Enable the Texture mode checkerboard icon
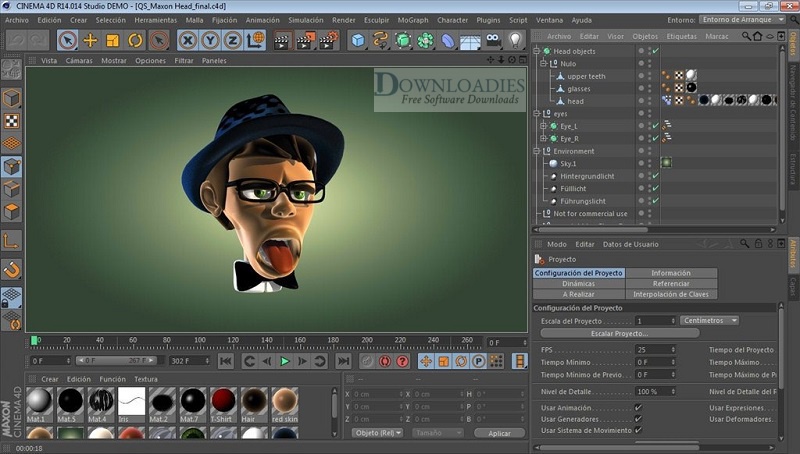This screenshot has width=800, height=454. click(x=11, y=120)
